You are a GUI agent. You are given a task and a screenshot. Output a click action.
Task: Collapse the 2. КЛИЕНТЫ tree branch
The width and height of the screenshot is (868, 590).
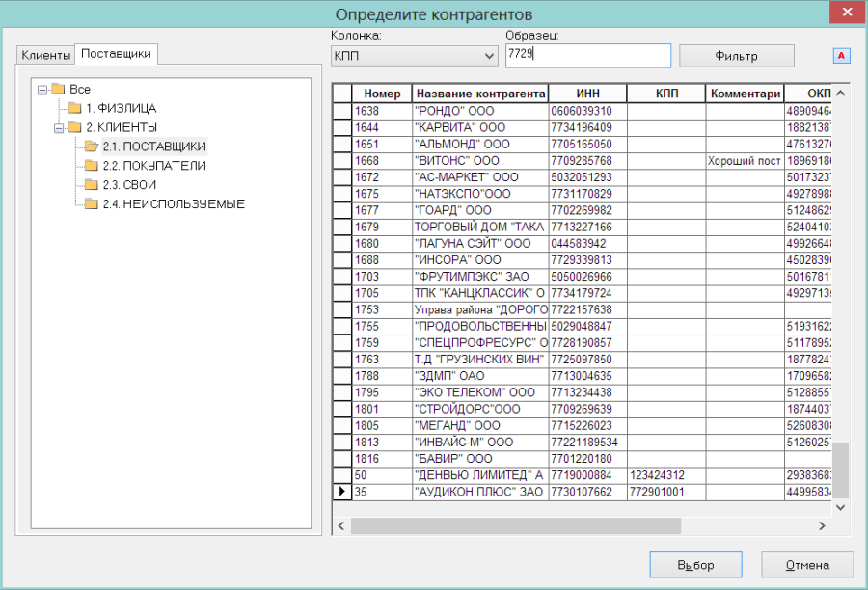[59, 128]
